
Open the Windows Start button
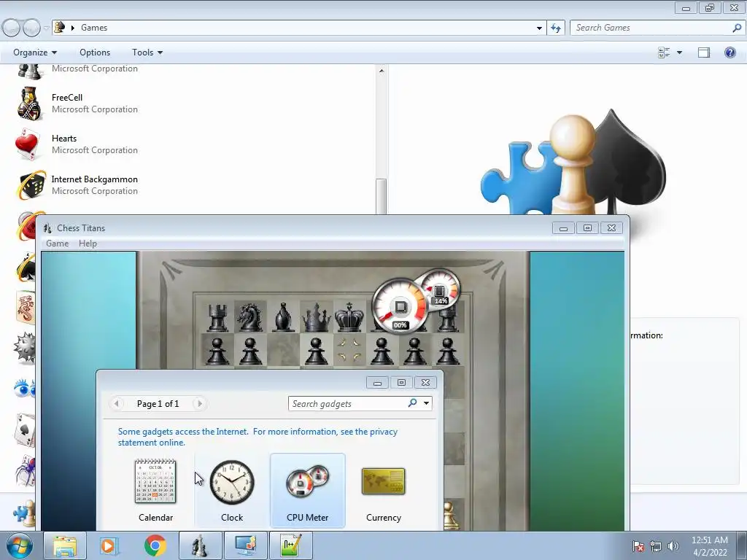click(x=19, y=545)
